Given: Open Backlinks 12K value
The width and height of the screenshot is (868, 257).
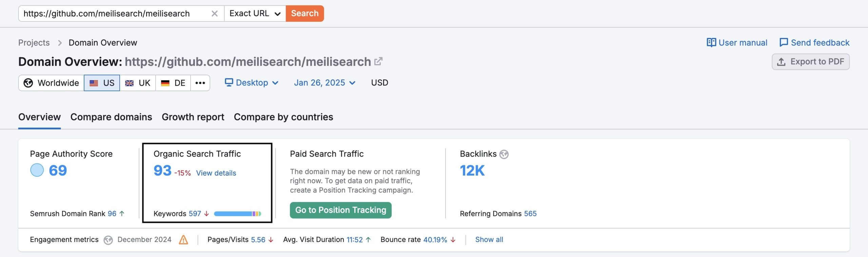Looking at the screenshot, I should point(472,170).
